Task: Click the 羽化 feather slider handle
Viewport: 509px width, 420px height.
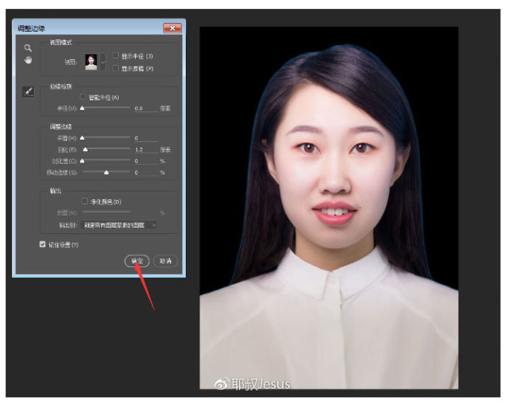Action: point(85,149)
